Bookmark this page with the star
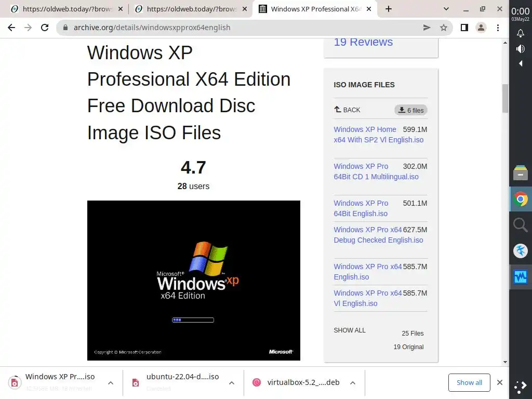This screenshot has width=532, height=399. click(444, 28)
